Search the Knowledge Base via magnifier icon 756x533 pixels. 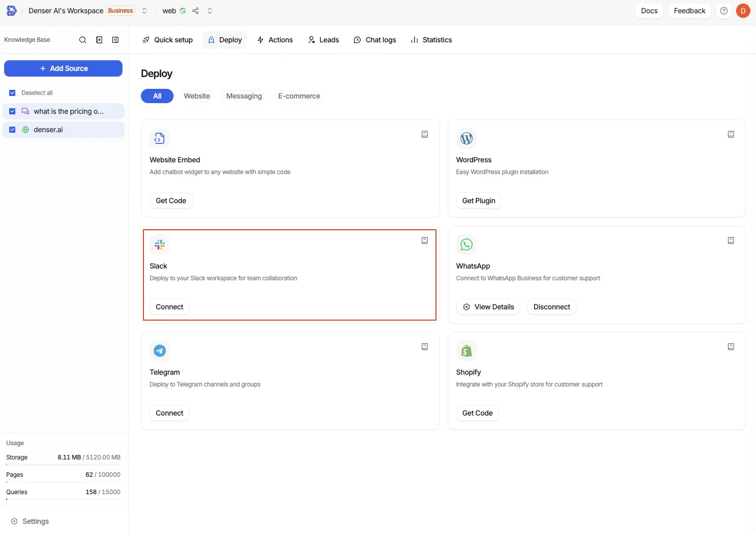click(83, 40)
